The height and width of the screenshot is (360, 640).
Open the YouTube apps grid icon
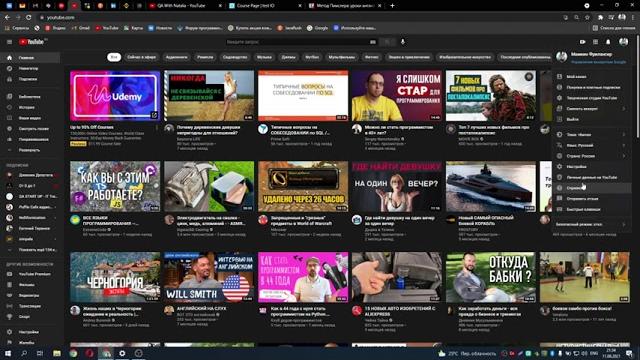(x=596, y=42)
